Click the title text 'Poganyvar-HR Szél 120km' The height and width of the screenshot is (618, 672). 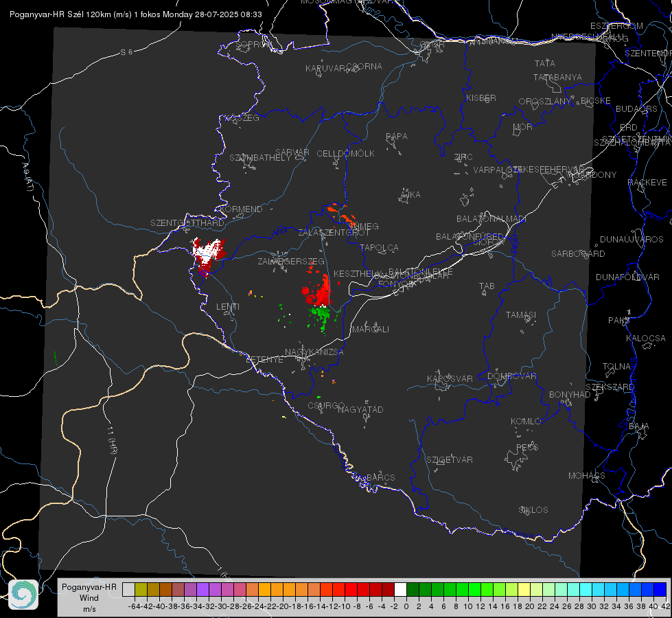(x=60, y=14)
